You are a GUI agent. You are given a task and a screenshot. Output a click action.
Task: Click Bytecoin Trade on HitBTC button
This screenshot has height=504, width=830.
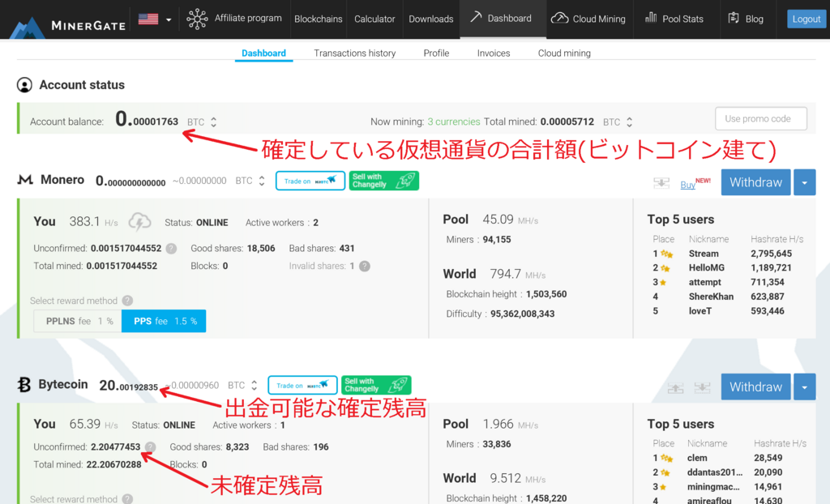coord(302,385)
